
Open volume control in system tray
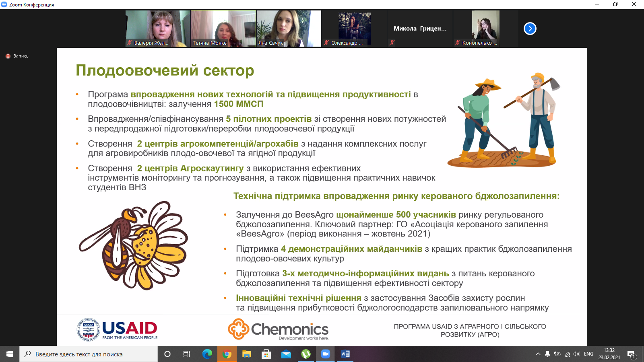click(576, 354)
